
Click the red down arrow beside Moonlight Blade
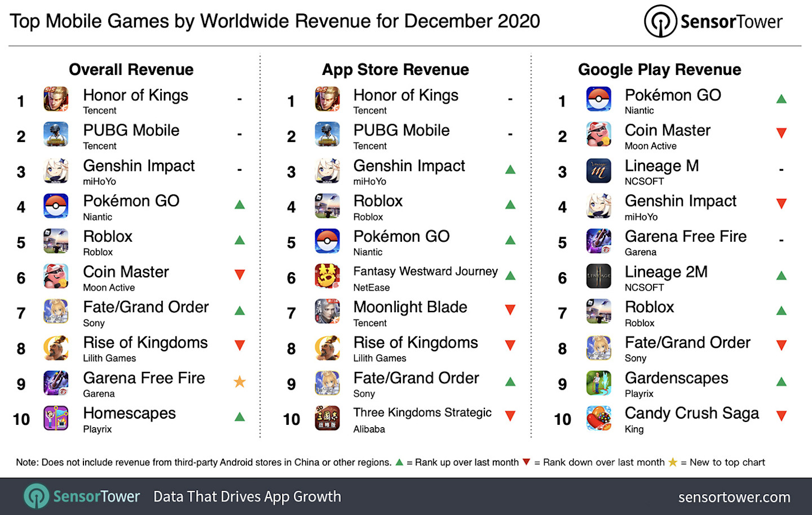510,310
